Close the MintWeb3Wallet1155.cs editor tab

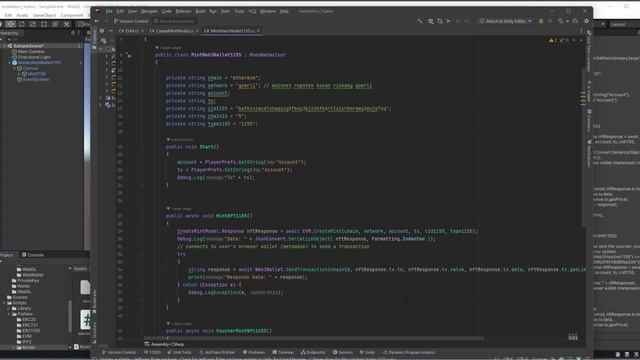click(258, 31)
